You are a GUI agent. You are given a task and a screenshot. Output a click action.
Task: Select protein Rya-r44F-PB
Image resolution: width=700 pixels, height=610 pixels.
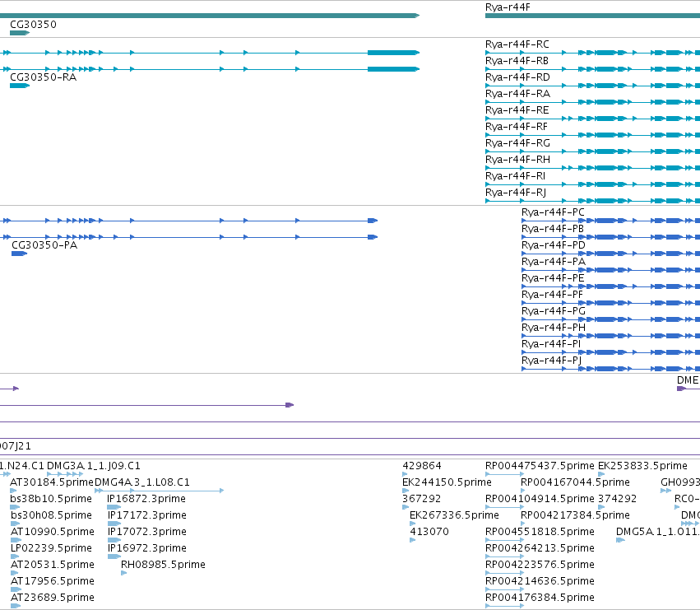click(x=552, y=229)
